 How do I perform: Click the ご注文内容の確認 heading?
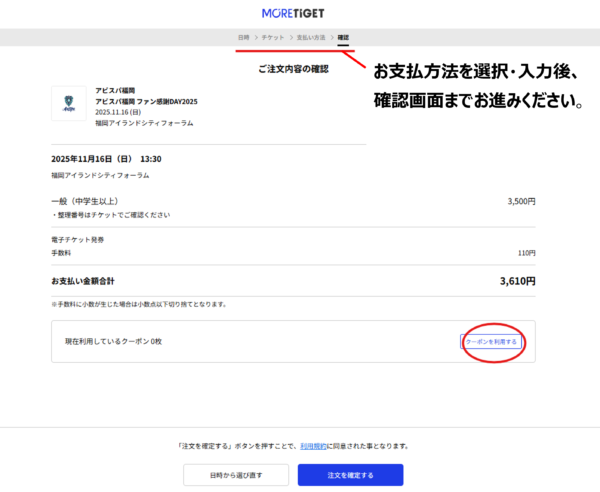293,69
